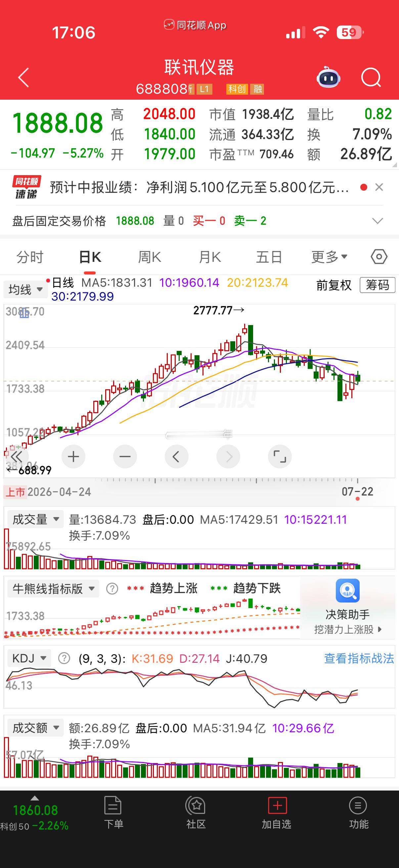
Task: Close the news banner with X
Action: pyautogui.click(x=379, y=187)
